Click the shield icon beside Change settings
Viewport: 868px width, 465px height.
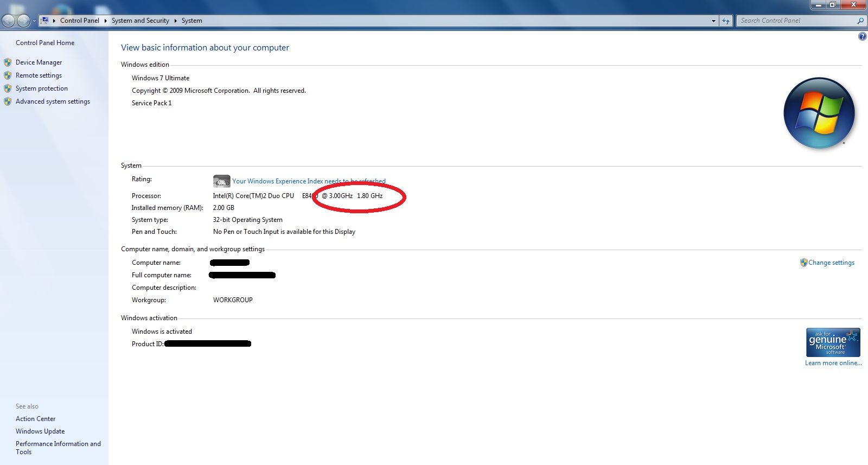804,263
